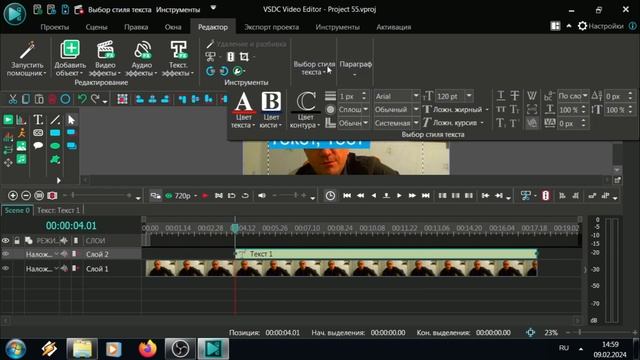Select the speech bubble Tooltip tool

tap(38, 146)
